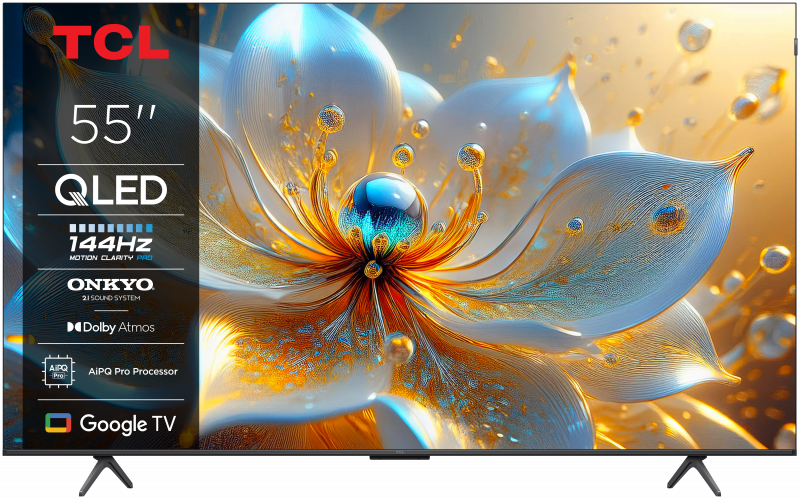The width and height of the screenshot is (800, 499).
Task: Click the pointed tip of the right petal
Action: pos(745,155)
